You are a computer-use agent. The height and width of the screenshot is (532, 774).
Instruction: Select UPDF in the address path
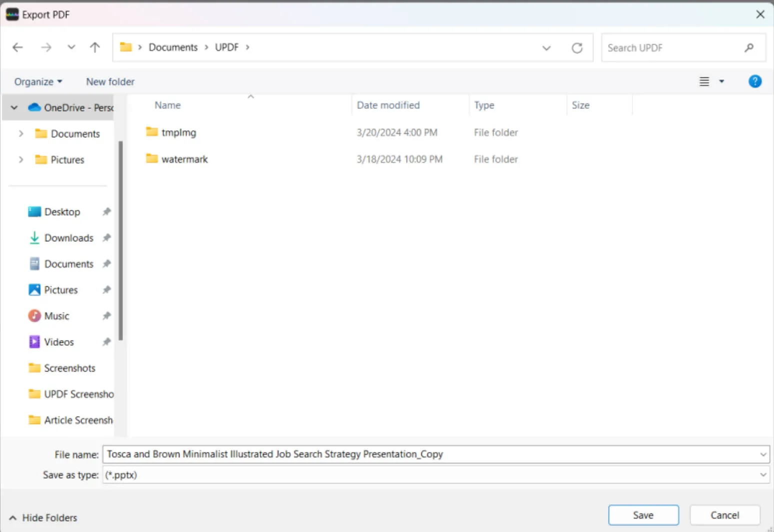pos(226,47)
